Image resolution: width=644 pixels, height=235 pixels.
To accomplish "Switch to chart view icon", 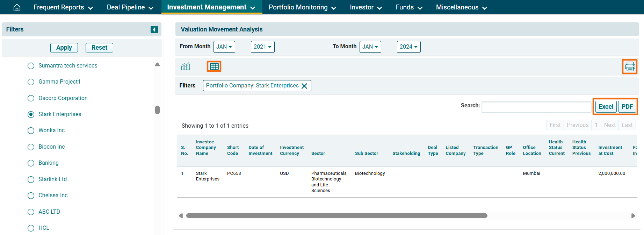I will coord(186,66).
